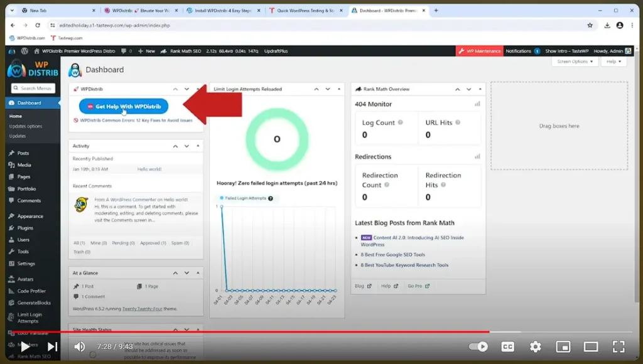Open Redirections stats chart icon

coord(477,157)
